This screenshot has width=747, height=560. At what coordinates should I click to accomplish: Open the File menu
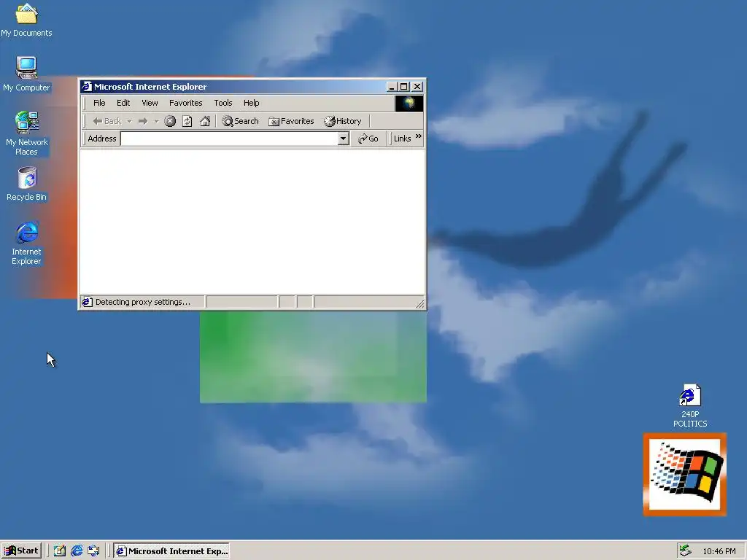click(x=99, y=103)
